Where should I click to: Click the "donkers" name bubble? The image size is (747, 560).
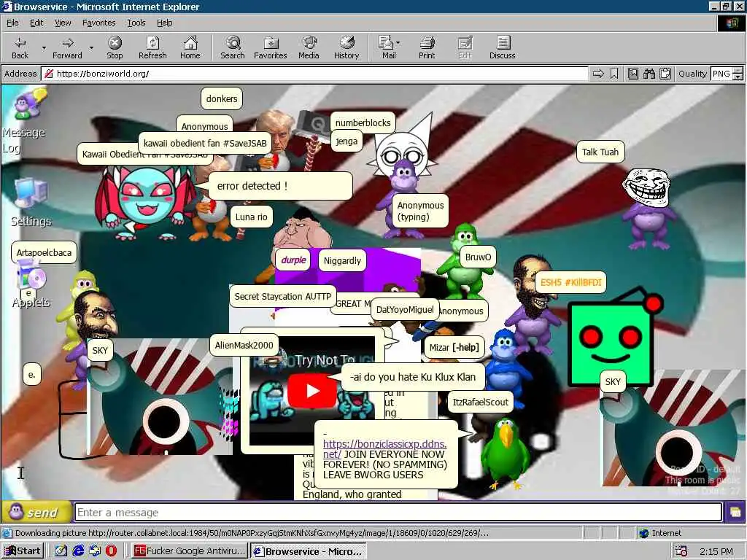tap(222, 99)
